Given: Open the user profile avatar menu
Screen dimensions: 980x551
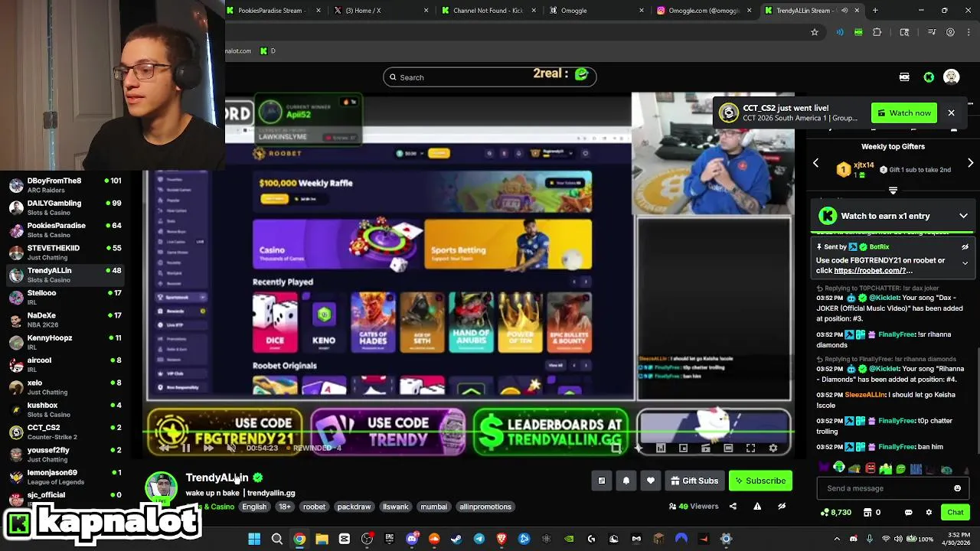Looking at the screenshot, I should click(x=952, y=77).
